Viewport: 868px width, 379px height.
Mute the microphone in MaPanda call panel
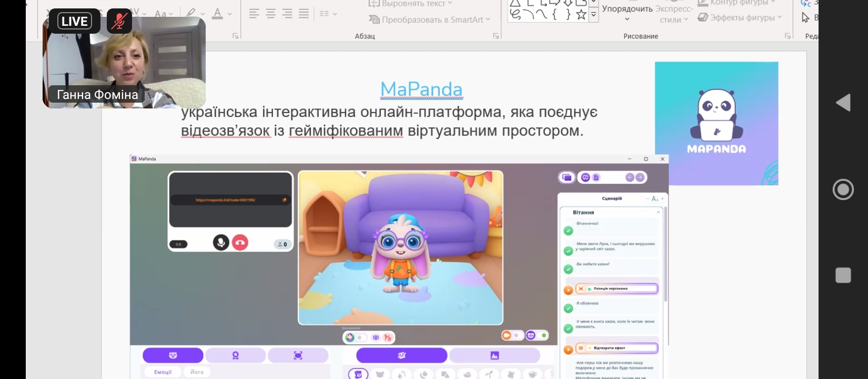tap(221, 243)
